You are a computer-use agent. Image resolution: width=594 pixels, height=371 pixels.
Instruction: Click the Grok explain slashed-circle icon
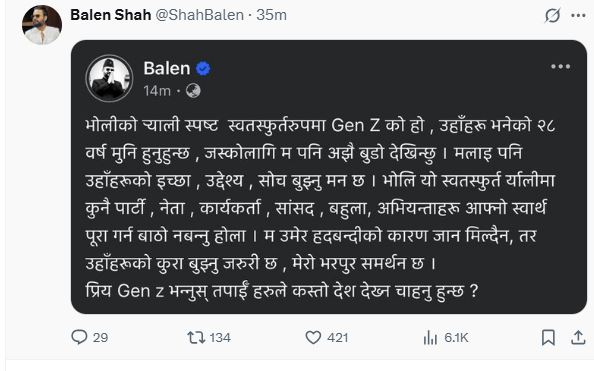coord(552,16)
